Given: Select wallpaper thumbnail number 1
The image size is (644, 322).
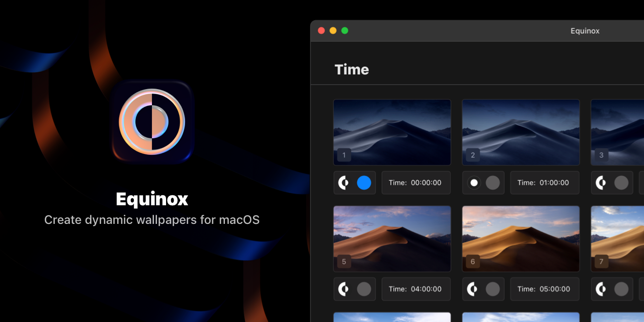Looking at the screenshot, I should coord(392,132).
